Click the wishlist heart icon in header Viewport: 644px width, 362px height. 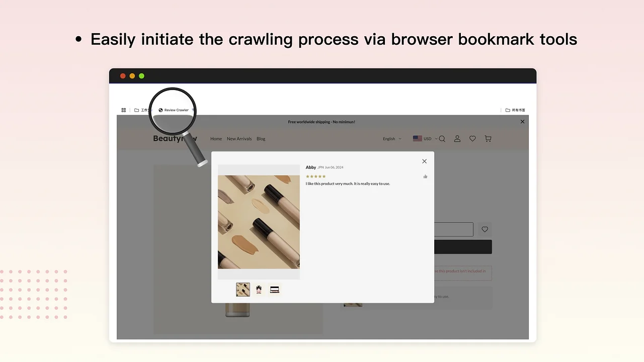472,139
